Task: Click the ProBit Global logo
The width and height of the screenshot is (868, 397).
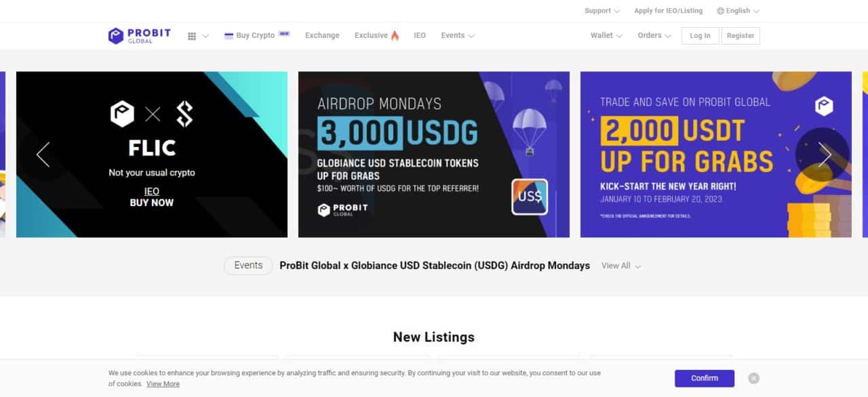Action: [140, 36]
